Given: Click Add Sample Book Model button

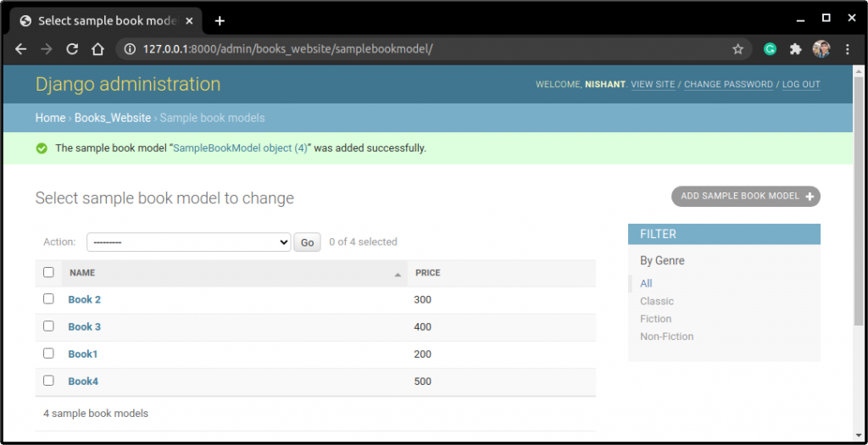Looking at the screenshot, I should click(x=746, y=196).
